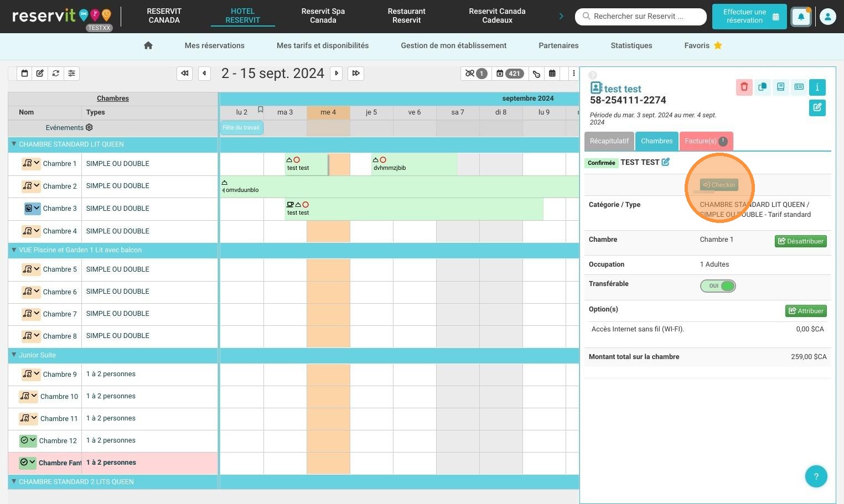Click the edit pencil icon in planning toolbar
This screenshot has width=844, height=504.
40,73
